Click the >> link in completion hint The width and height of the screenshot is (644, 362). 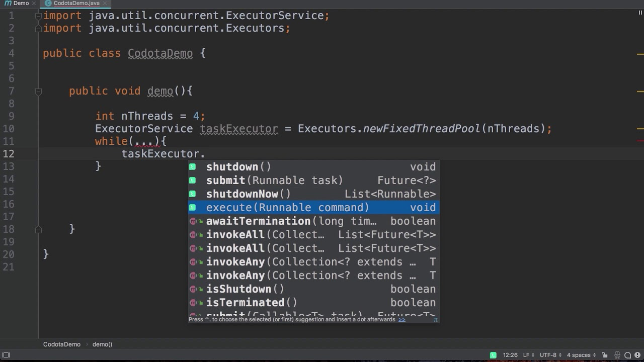pyautogui.click(x=401, y=319)
